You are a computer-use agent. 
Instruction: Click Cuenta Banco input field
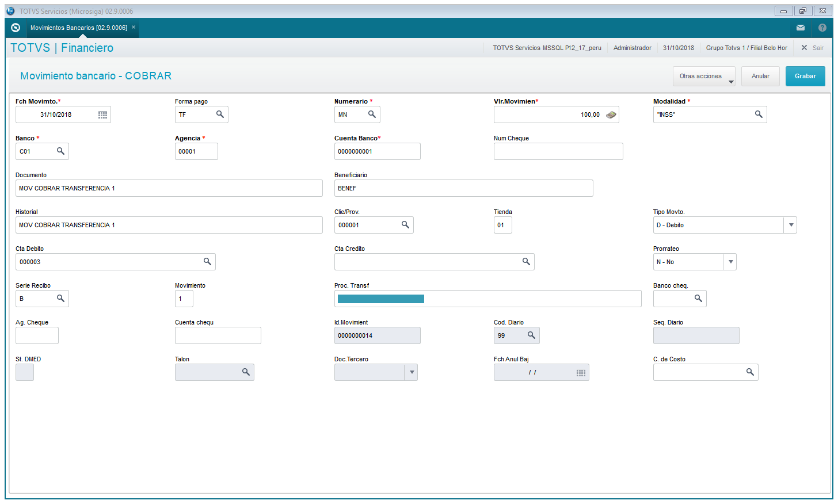pyautogui.click(x=377, y=151)
